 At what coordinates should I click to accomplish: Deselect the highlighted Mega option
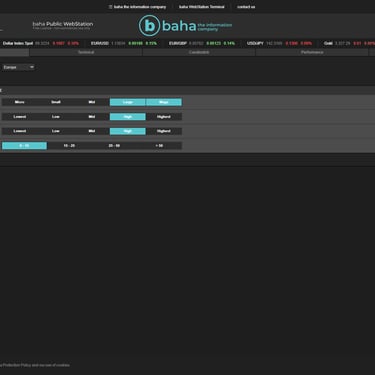(x=164, y=102)
